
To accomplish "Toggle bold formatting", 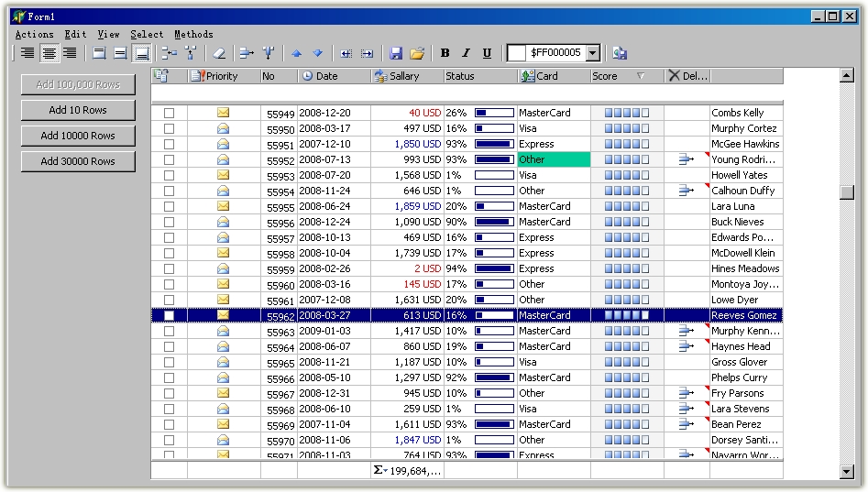I will pyautogui.click(x=445, y=53).
